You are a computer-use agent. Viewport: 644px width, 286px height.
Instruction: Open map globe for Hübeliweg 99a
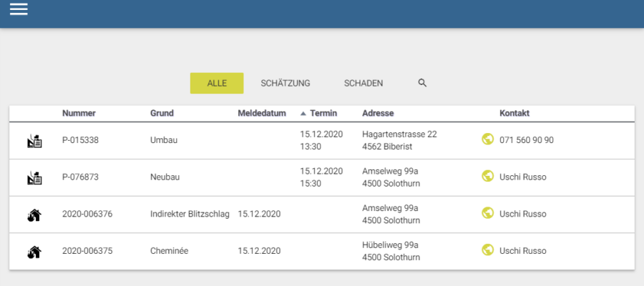click(488, 250)
